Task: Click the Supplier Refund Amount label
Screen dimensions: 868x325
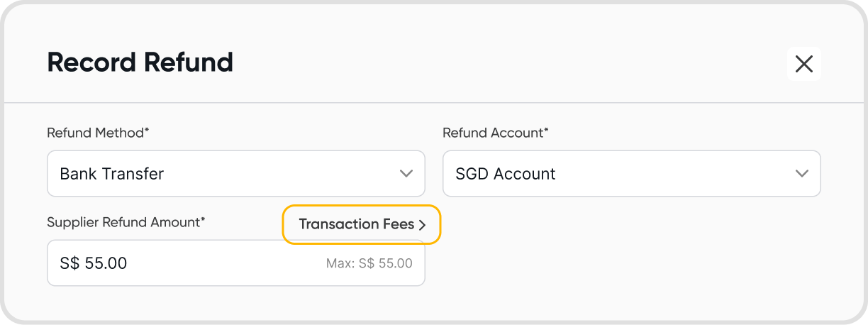Action: [123, 222]
